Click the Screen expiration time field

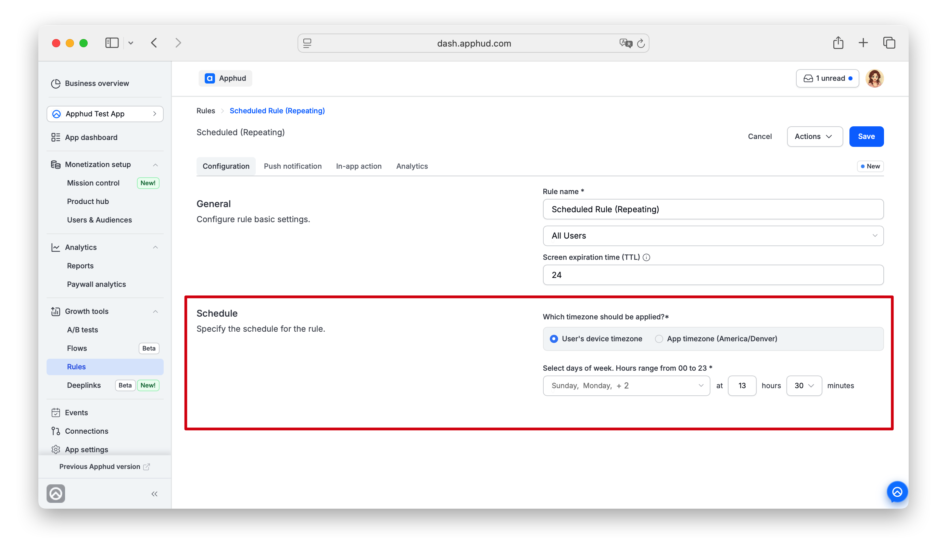point(713,275)
